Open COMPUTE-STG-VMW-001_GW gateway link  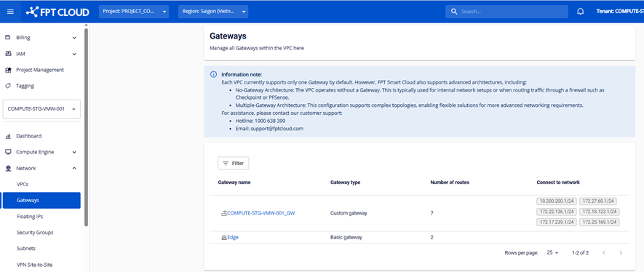click(261, 213)
